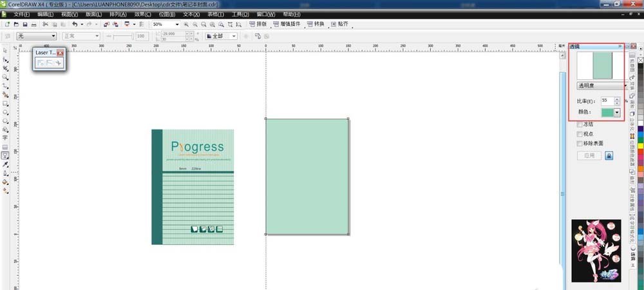The width and height of the screenshot is (644, 290).
Task: Open the application launcher dropdown arrow
Action: pyautogui.click(x=135, y=24)
